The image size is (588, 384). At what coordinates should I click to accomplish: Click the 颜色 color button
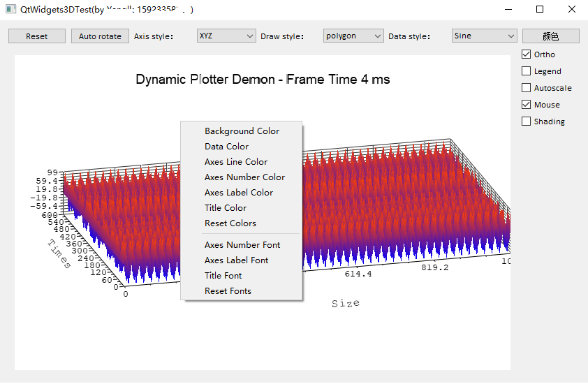coord(550,36)
